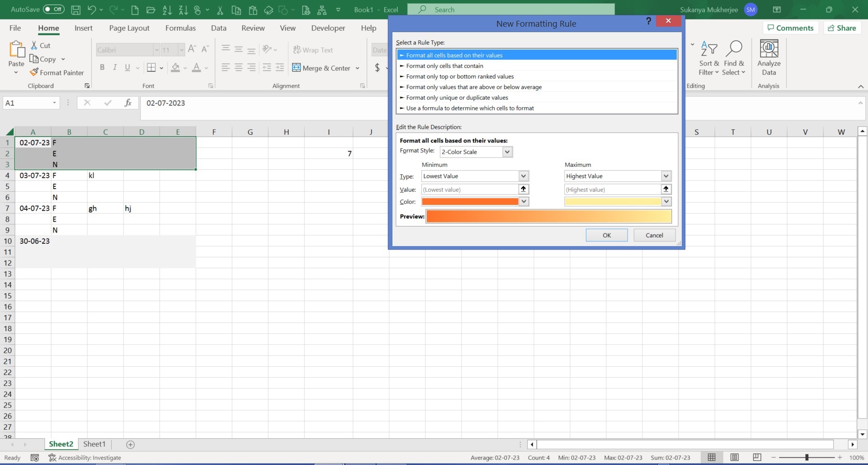Click the New blank workbook icon

coord(135,9)
